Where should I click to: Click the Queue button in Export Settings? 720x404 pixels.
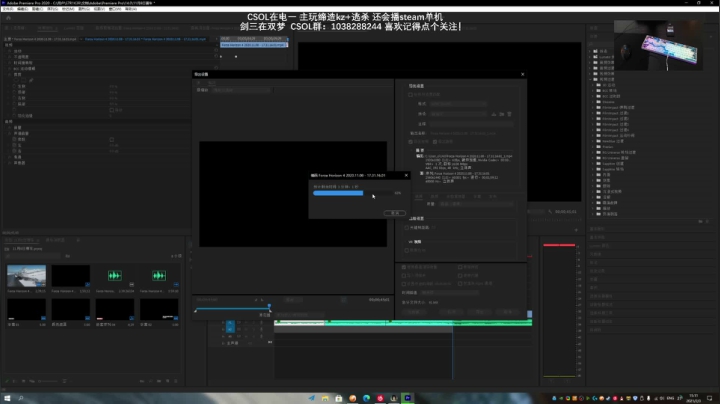452,312
